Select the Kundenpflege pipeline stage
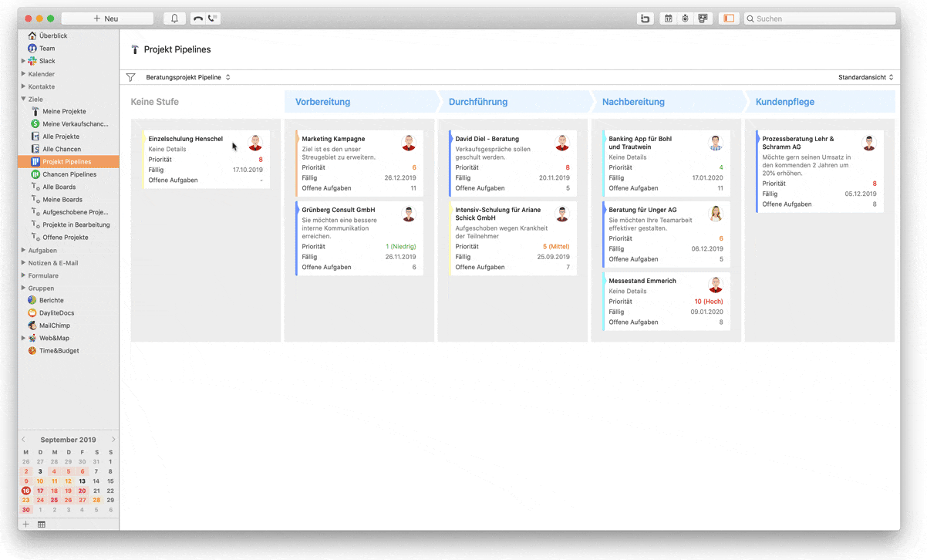This screenshot has height=560, width=927. point(784,102)
